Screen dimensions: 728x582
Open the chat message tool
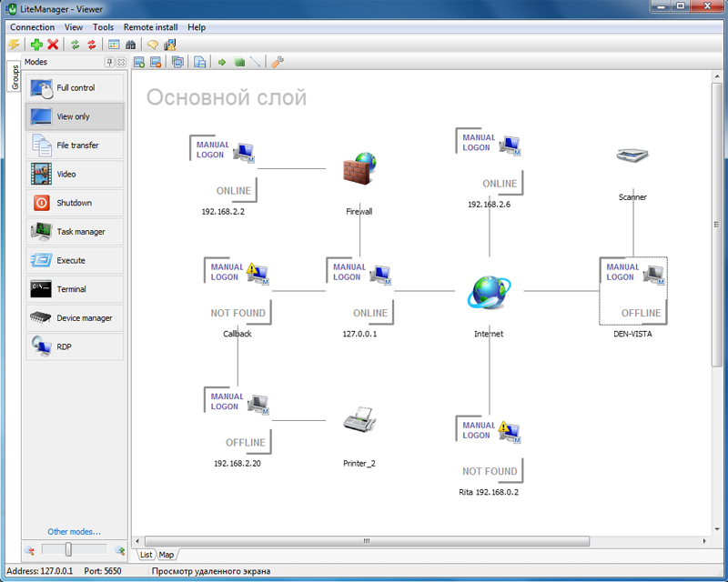pyautogui.click(x=152, y=45)
